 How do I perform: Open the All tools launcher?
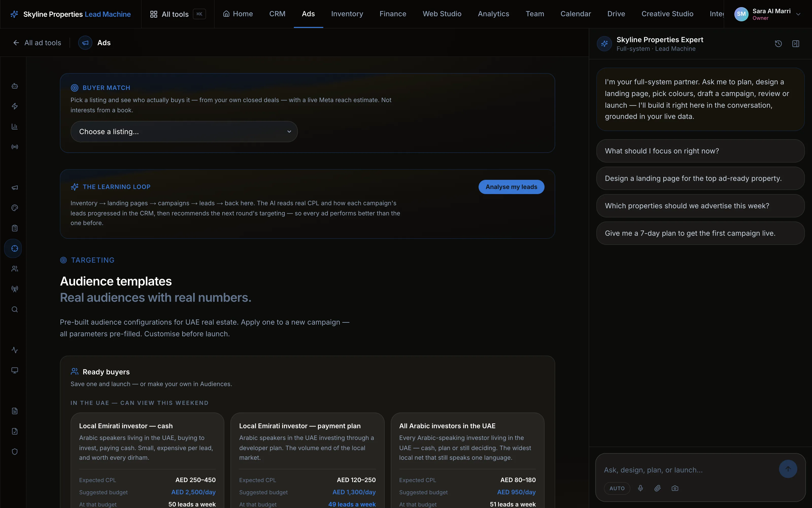tap(178, 14)
